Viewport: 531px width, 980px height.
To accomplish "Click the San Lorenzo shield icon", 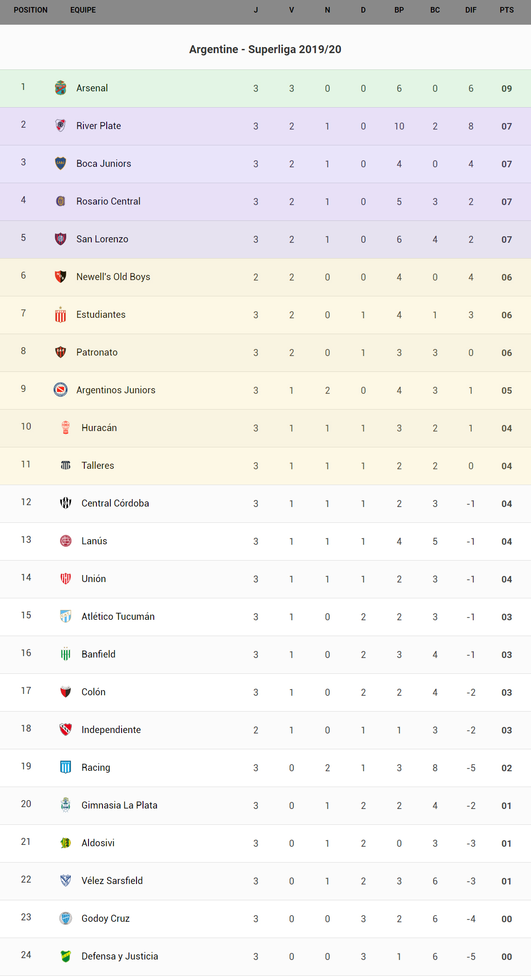I will [61, 239].
